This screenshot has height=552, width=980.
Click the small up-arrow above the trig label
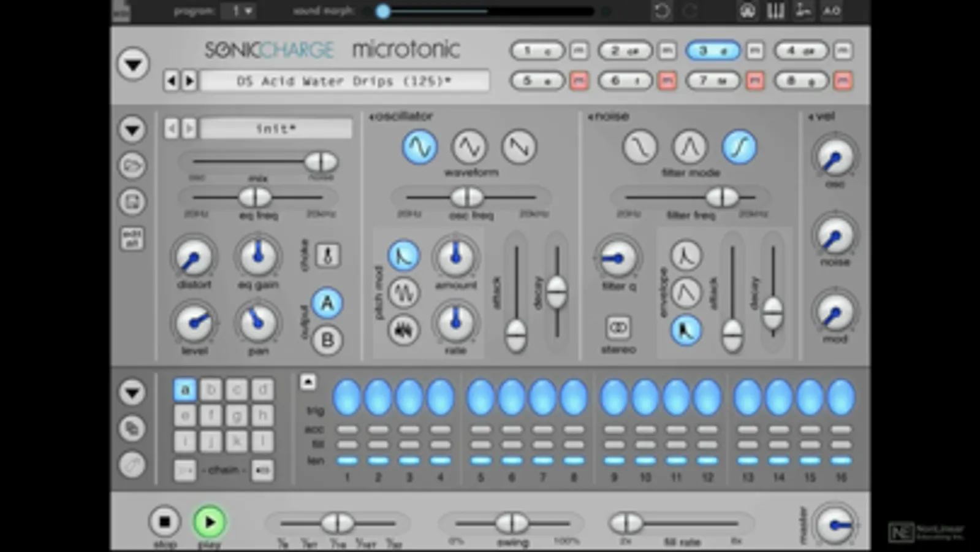pyautogui.click(x=308, y=382)
